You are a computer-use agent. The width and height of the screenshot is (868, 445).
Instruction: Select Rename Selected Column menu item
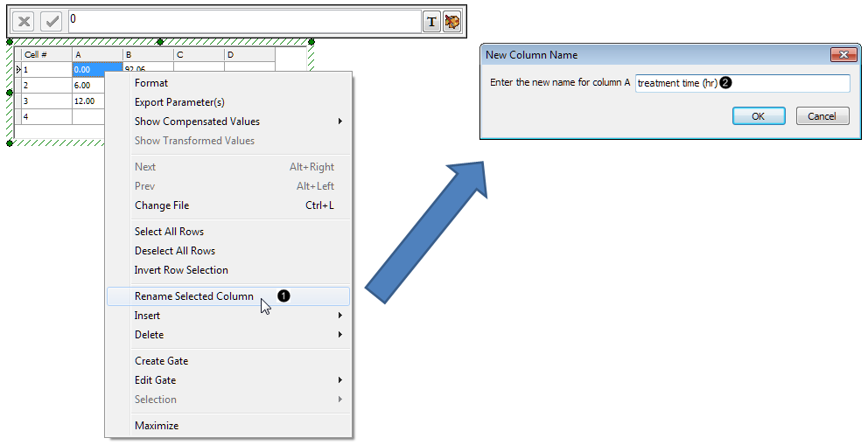pos(194,296)
